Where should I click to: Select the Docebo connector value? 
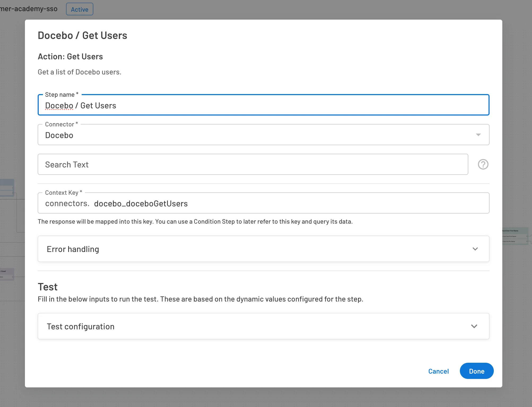(59, 135)
